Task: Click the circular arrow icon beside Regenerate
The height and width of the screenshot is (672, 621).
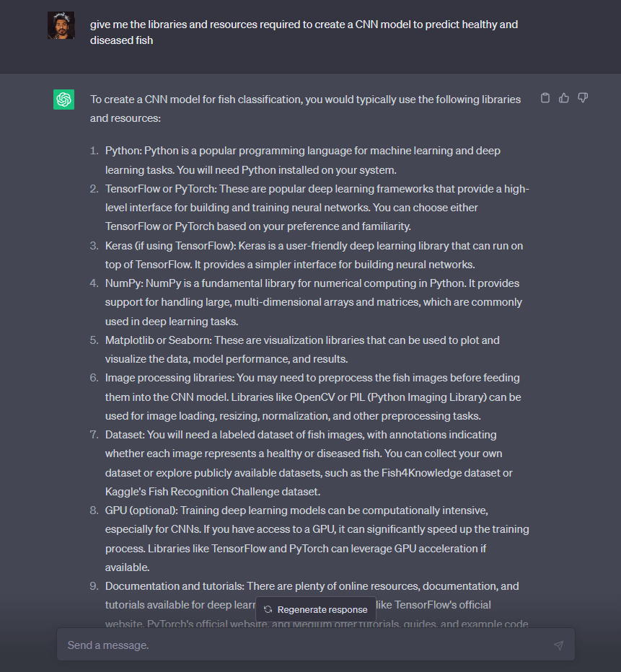Action: click(x=268, y=609)
